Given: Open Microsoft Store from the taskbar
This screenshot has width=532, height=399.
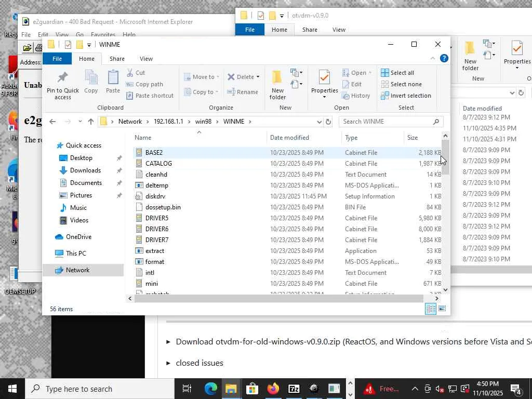Looking at the screenshot, I should (252, 389).
